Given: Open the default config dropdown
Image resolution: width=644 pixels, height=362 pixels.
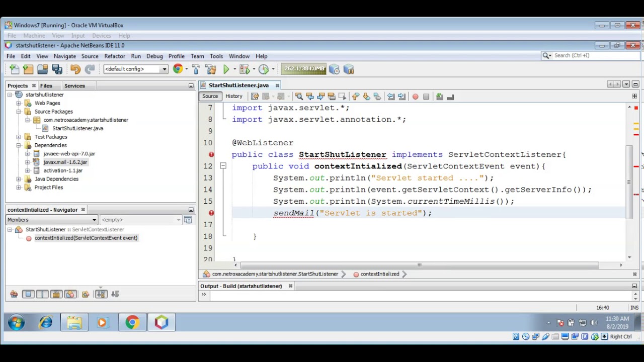Looking at the screenshot, I should click(x=164, y=69).
